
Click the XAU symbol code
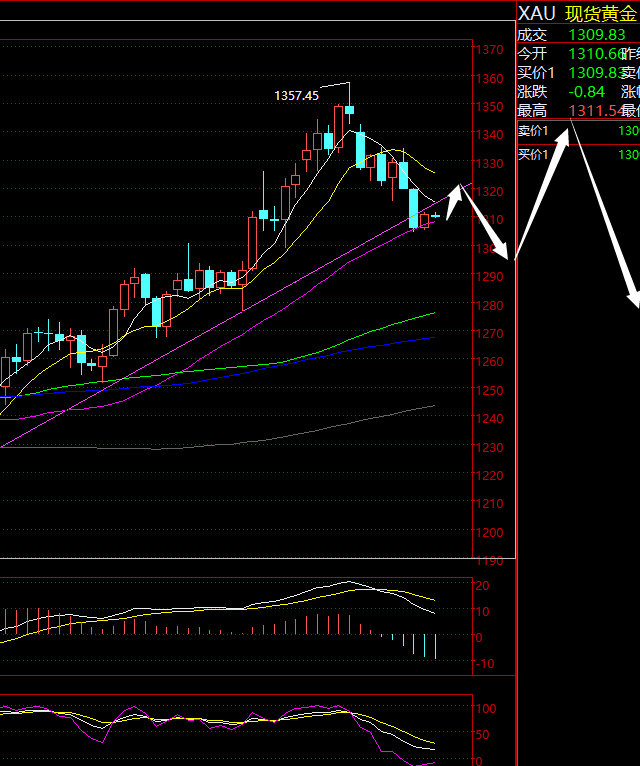(x=535, y=13)
